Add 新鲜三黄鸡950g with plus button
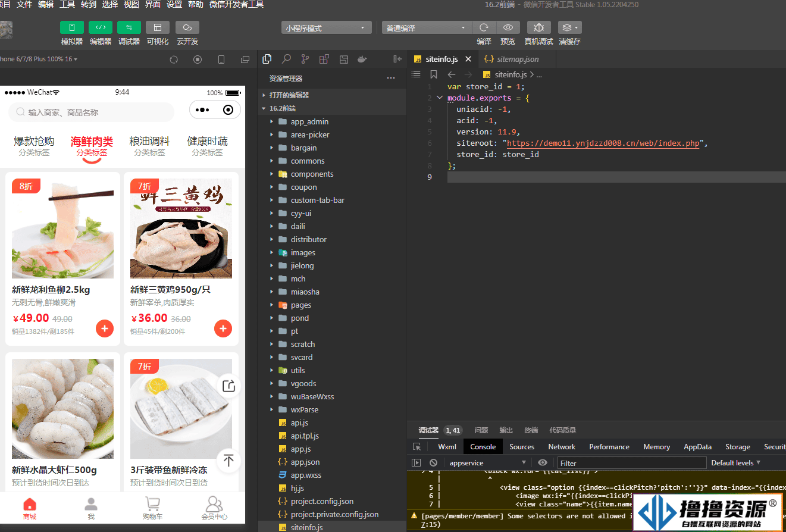 [x=223, y=328]
